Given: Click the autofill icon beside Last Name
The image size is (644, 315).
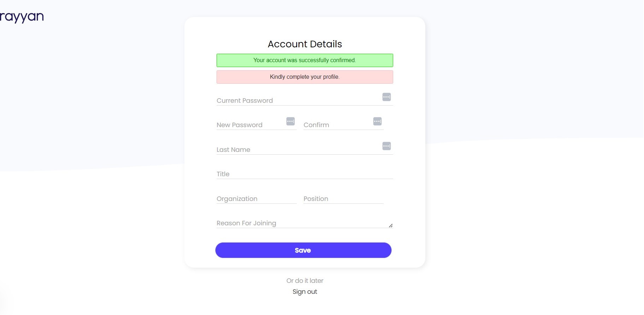Looking at the screenshot, I should [x=386, y=146].
